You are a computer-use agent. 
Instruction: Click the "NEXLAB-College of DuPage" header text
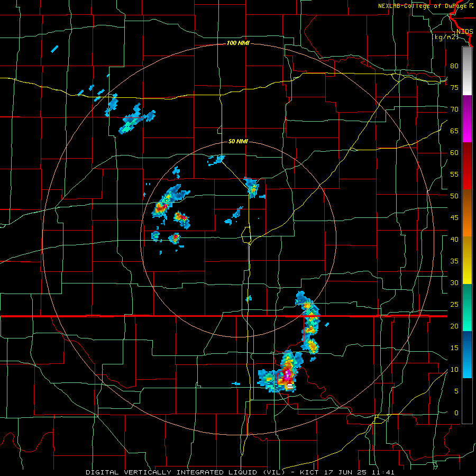[x=423, y=6]
